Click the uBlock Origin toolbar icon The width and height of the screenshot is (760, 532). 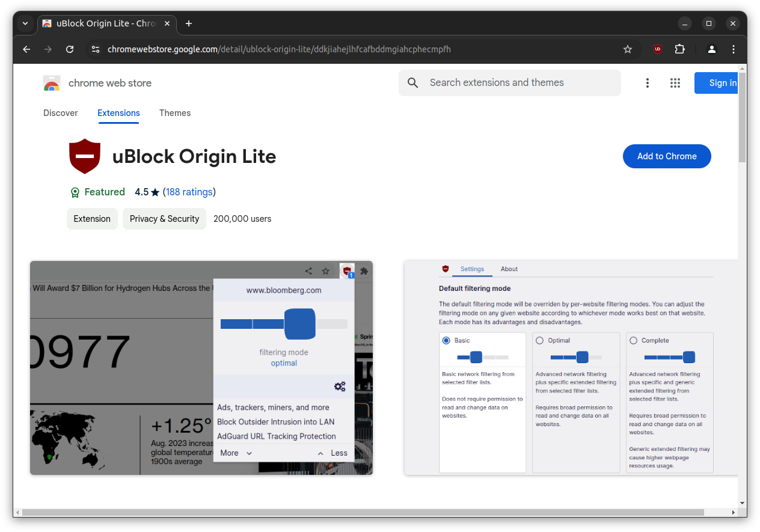point(657,49)
